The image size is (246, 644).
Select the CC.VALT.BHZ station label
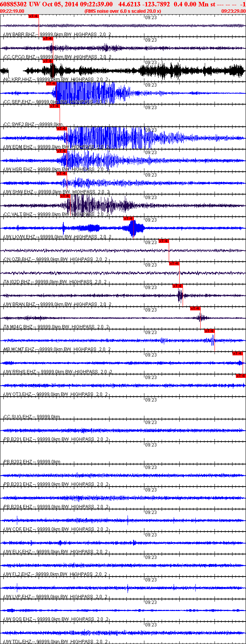coord(56,214)
